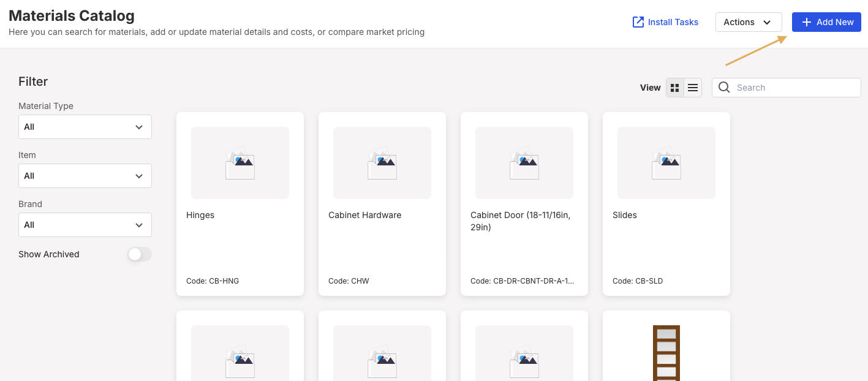Expand the Item filter dropdown

[85, 176]
